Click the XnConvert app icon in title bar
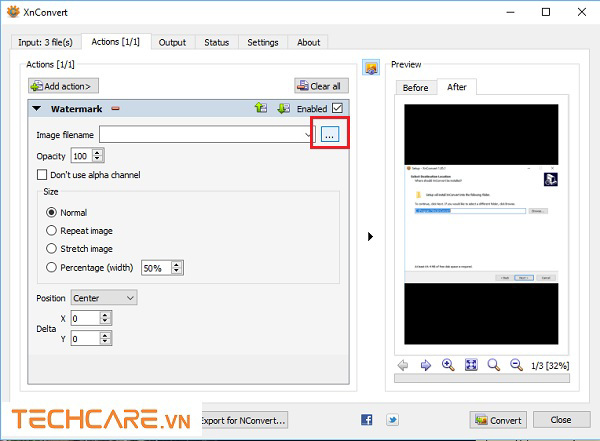Viewport: 600px width, 441px height. (13, 12)
